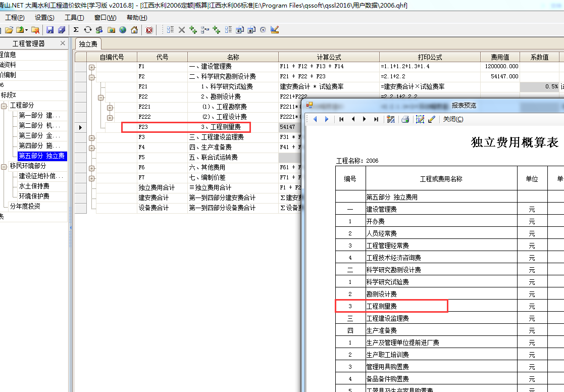Click the save (floppy disk) toolbar icon
Image resolution: width=564 pixels, height=392 pixels.
(50, 30)
